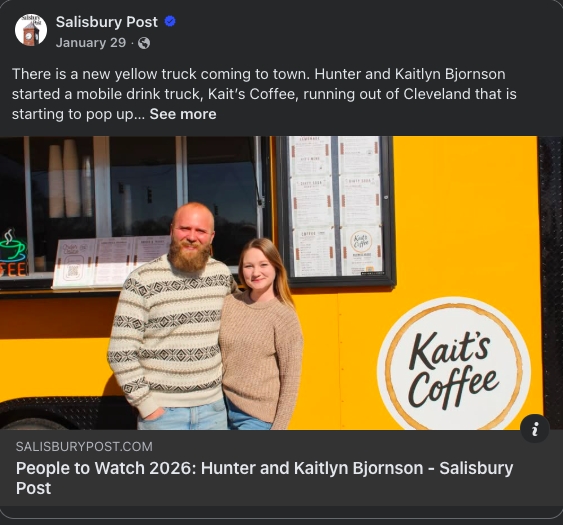Image resolution: width=563 pixels, height=525 pixels.
Task: Click the Kait's Coffee round logo
Action: pyautogui.click(x=453, y=363)
